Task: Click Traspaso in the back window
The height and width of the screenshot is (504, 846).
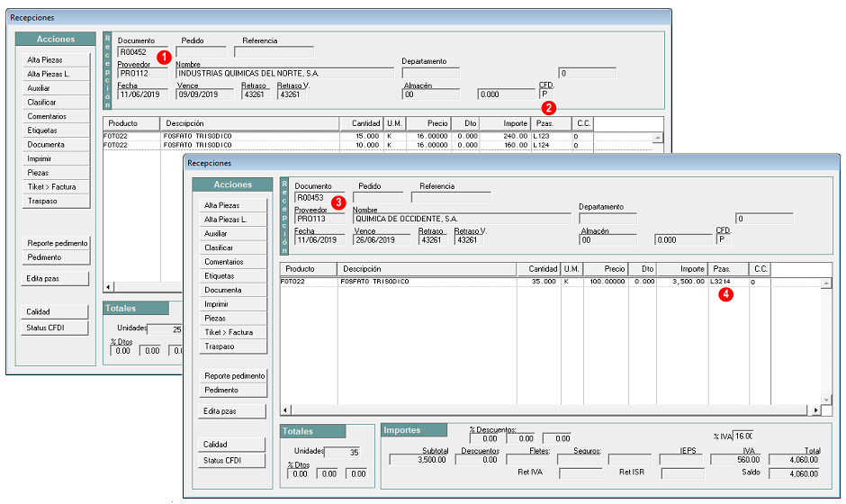Action: 56,201
